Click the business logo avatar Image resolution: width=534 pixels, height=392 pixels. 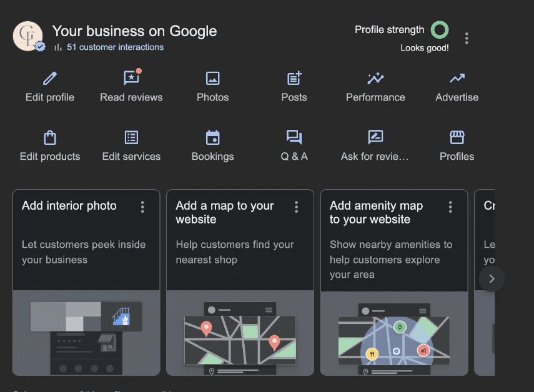click(28, 36)
